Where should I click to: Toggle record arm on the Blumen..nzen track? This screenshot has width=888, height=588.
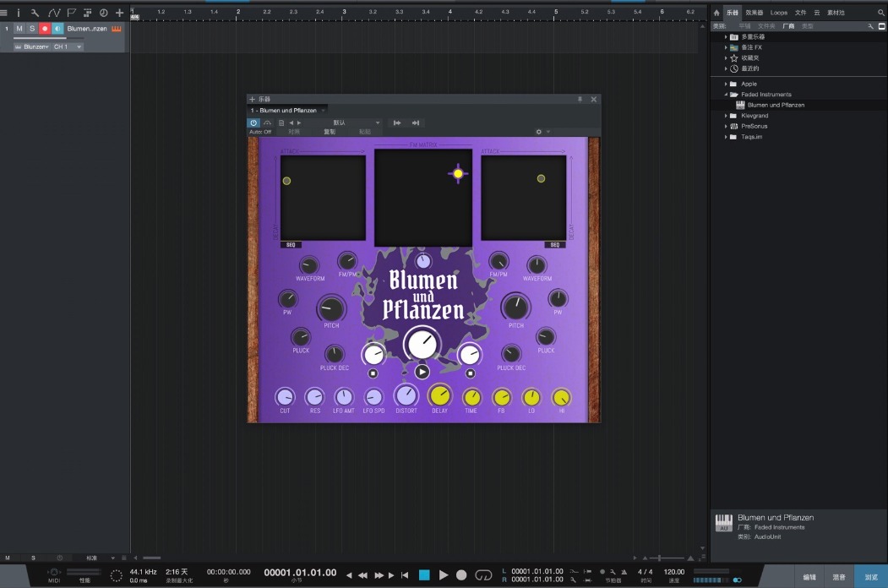[x=45, y=29]
